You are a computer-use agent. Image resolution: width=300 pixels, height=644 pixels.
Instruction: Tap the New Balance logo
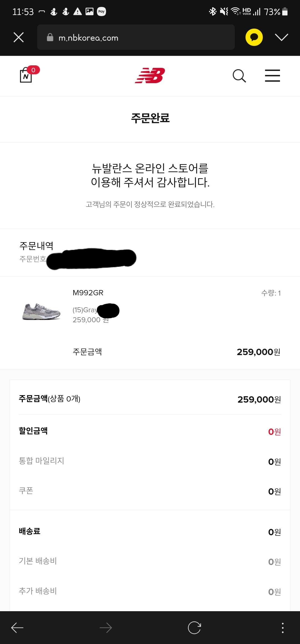(150, 75)
